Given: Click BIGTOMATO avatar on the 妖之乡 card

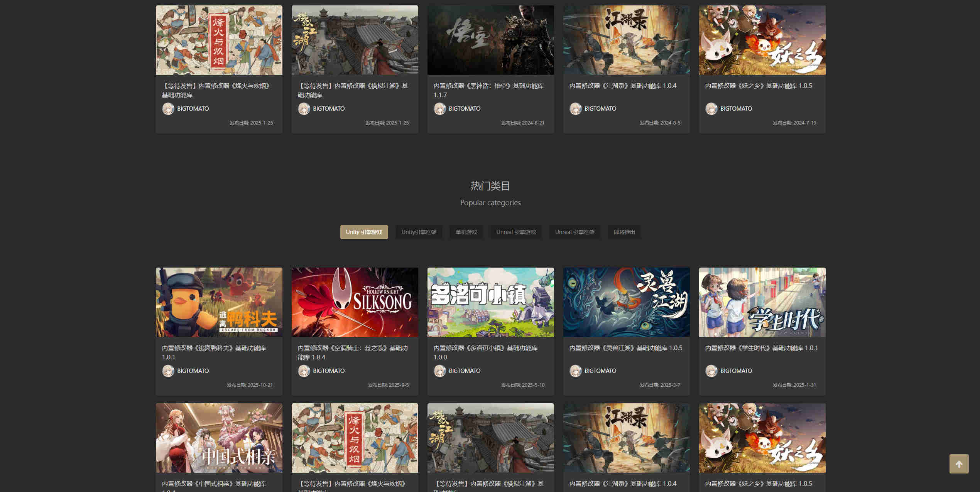Looking at the screenshot, I should (711, 108).
